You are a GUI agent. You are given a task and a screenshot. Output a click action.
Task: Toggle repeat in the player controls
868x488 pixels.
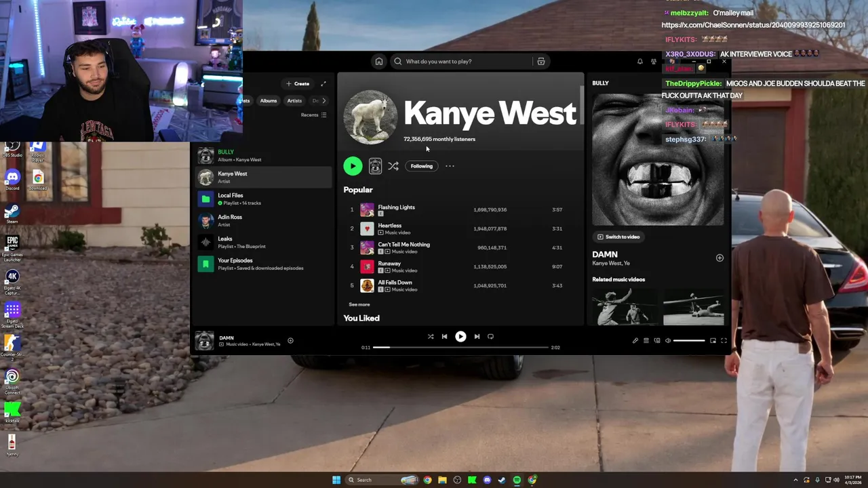click(x=490, y=336)
